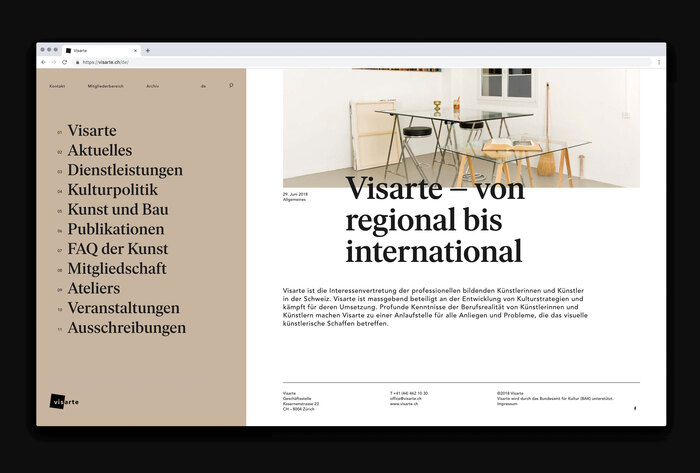Open the Aktuelles menu item
The image size is (700, 473).
click(100, 150)
